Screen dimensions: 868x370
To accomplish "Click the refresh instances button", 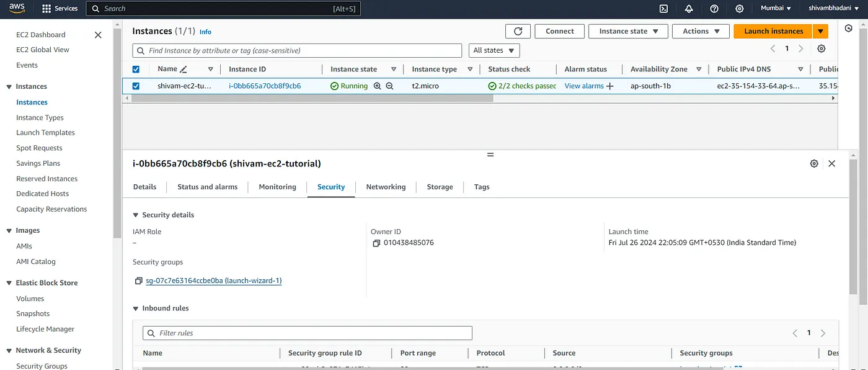I will click(x=518, y=31).
